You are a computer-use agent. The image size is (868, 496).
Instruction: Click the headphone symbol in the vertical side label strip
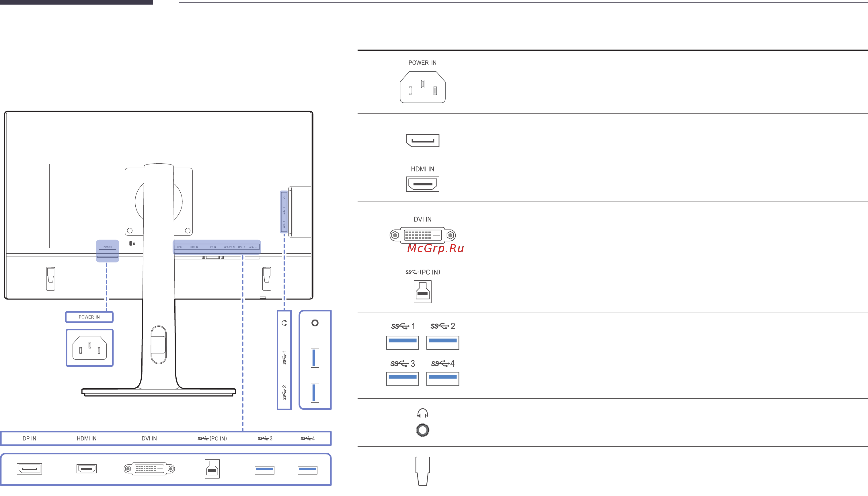point(284,323)
